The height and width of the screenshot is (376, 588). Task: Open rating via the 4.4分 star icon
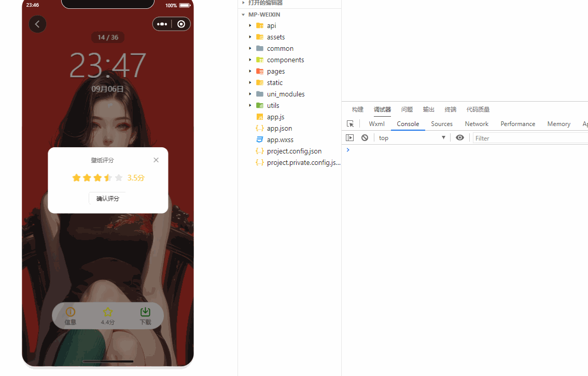tap(108, 316)
